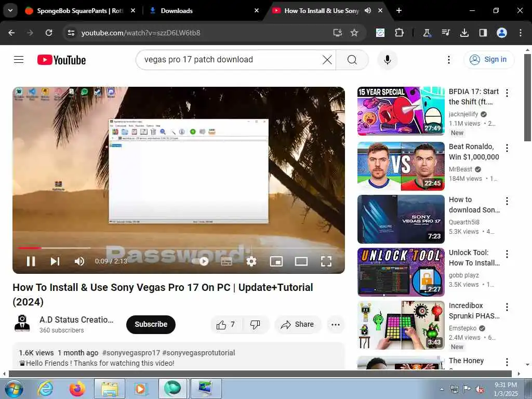Open A.D Status Creation channel avatar

pos(22,324)
